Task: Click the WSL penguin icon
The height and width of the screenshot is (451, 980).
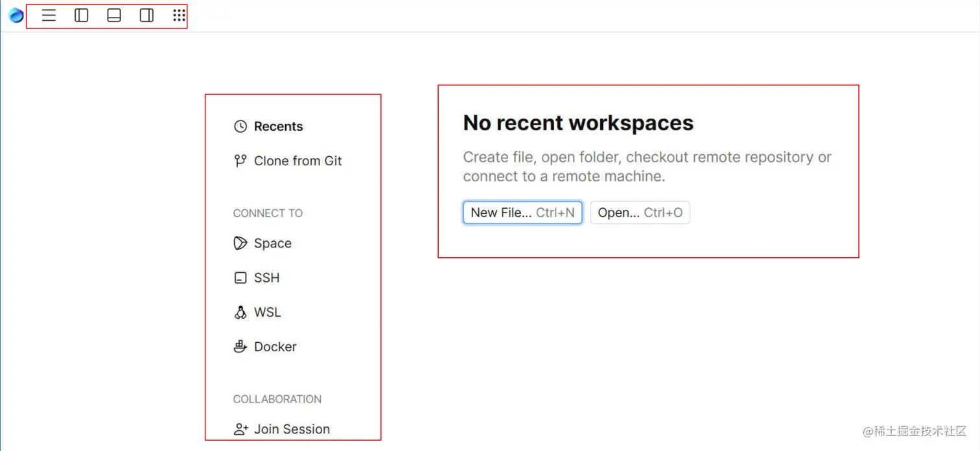Action: pyautogui.click(x=240, y=312)
